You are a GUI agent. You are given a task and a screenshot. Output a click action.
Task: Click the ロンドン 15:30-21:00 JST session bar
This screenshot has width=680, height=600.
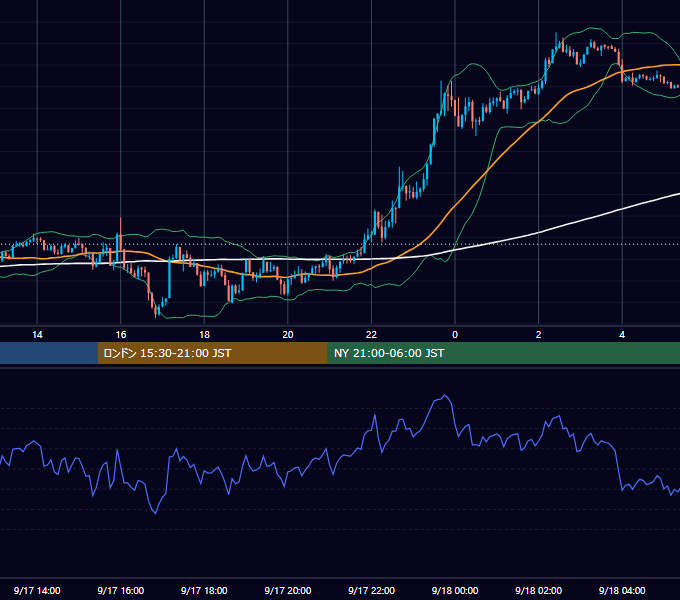click(x=212, y=353)
